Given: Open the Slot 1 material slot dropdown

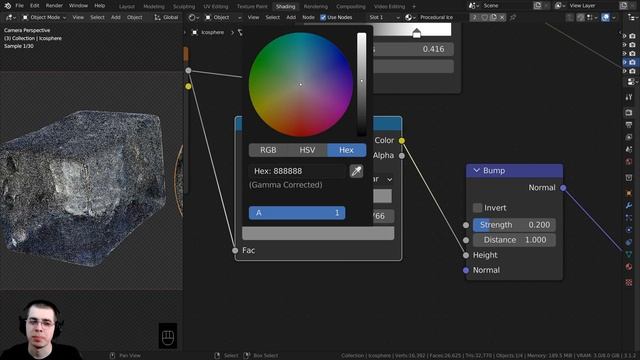Looking at the screenshot, I should (384, 18).
